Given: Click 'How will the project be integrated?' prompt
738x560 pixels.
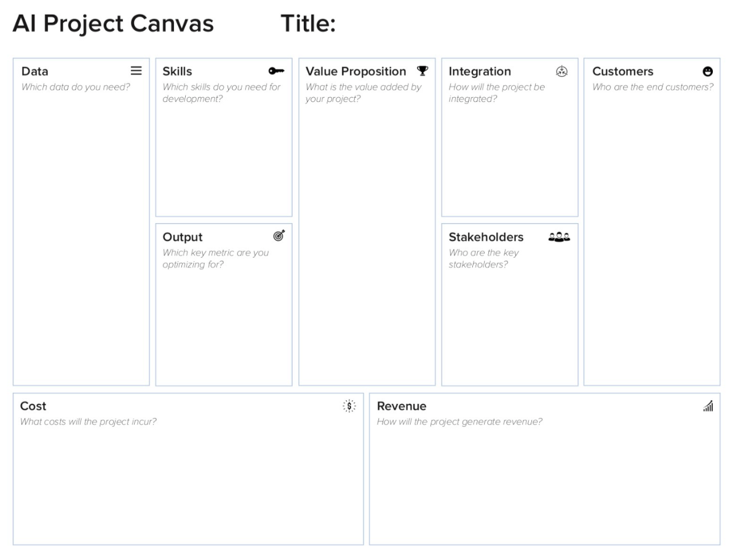Looking at the screenshot, I should [497, 93].
